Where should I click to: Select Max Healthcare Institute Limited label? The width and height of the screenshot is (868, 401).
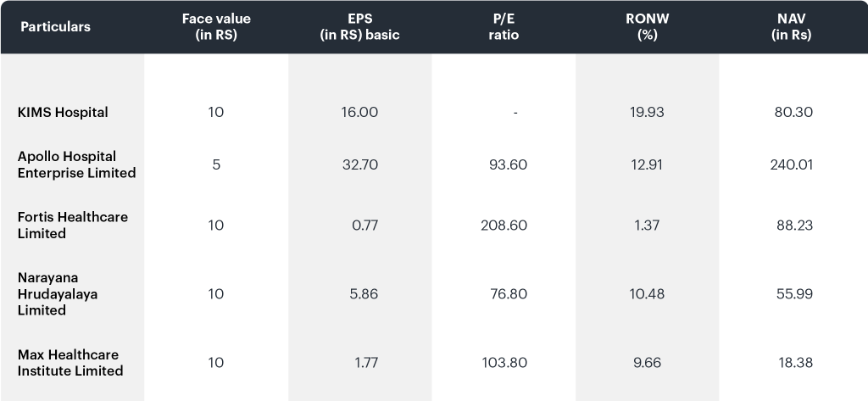click(70, 363)
